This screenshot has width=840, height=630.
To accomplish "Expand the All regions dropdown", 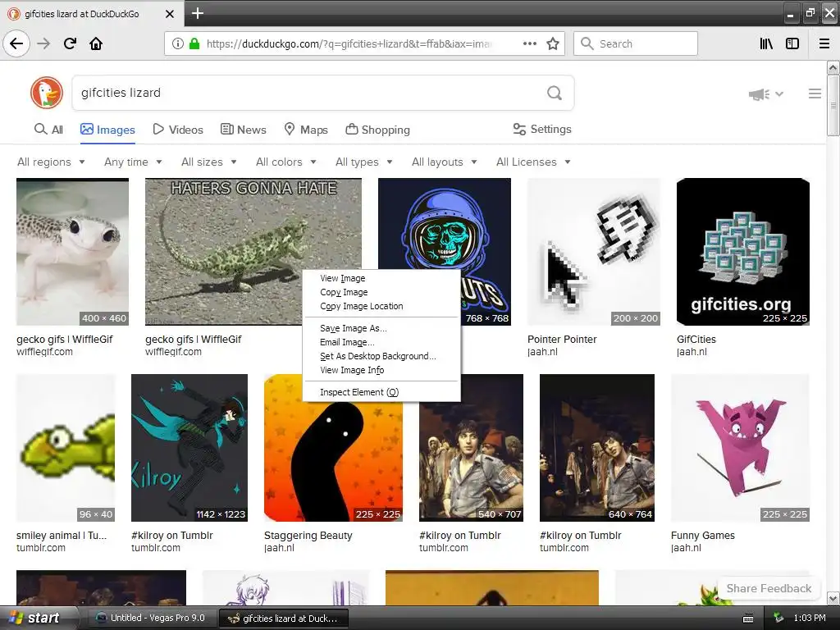I will point(51,162).
